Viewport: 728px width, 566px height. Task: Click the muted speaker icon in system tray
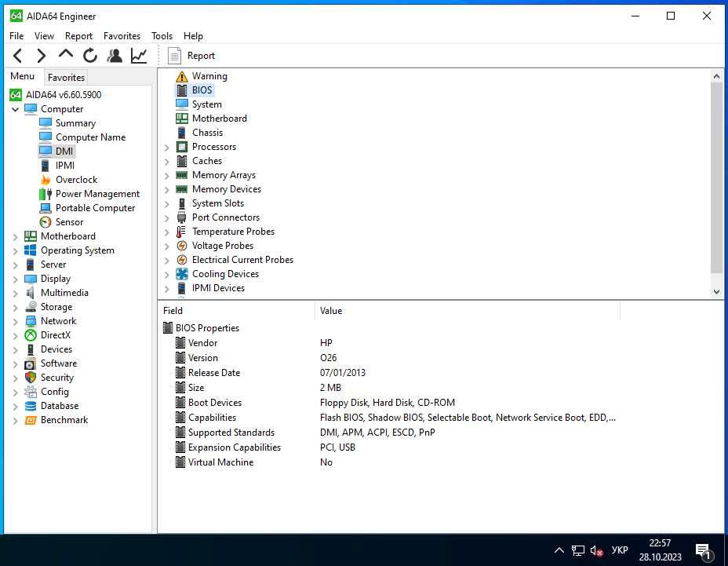[x=597, y=550]
